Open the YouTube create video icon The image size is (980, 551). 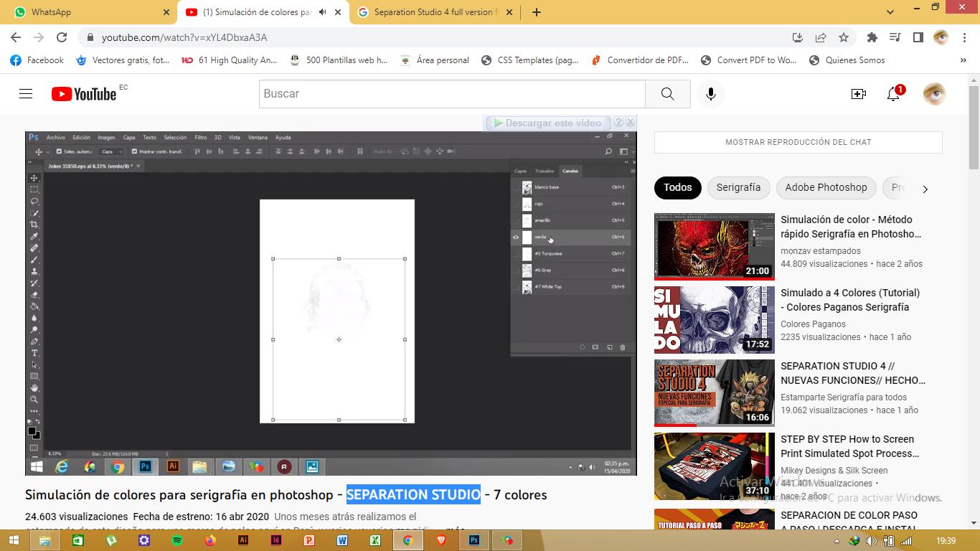click(858, 94)
